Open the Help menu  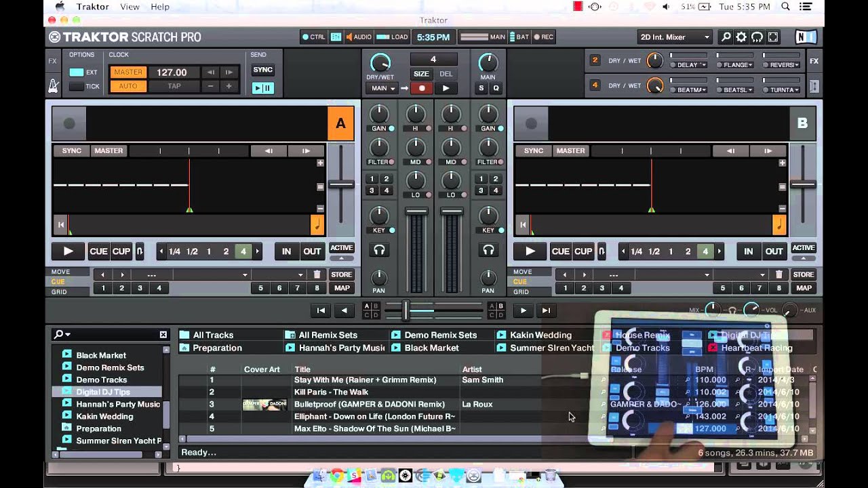tap(160, 7)
